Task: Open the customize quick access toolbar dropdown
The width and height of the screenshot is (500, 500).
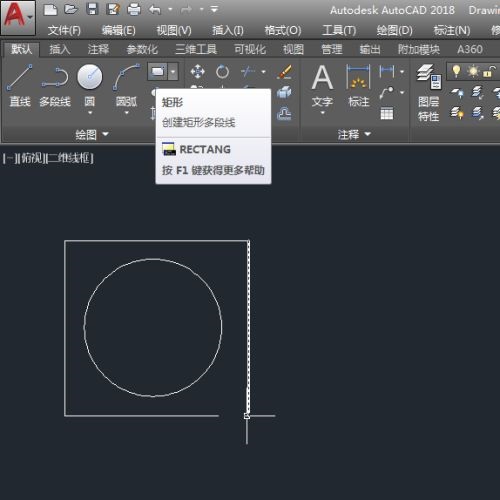Action: coord(214,9)
